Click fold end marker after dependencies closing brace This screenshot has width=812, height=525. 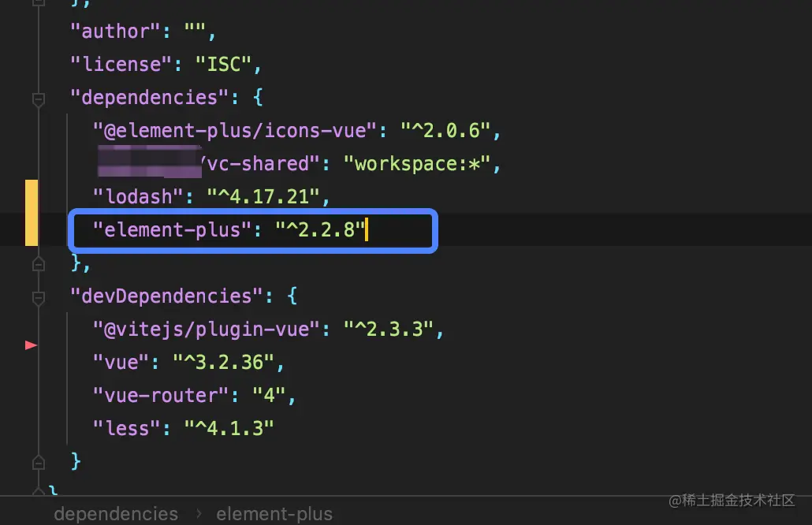tap(39, 265)
